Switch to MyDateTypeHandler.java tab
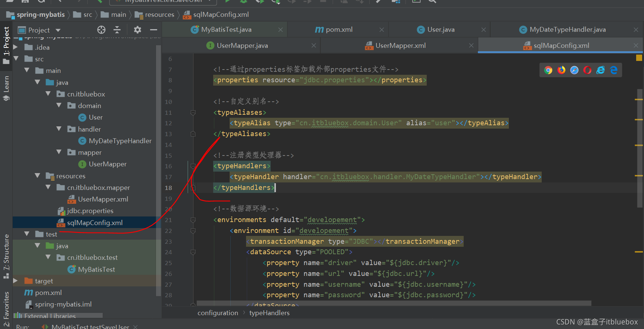 [562, 30]
